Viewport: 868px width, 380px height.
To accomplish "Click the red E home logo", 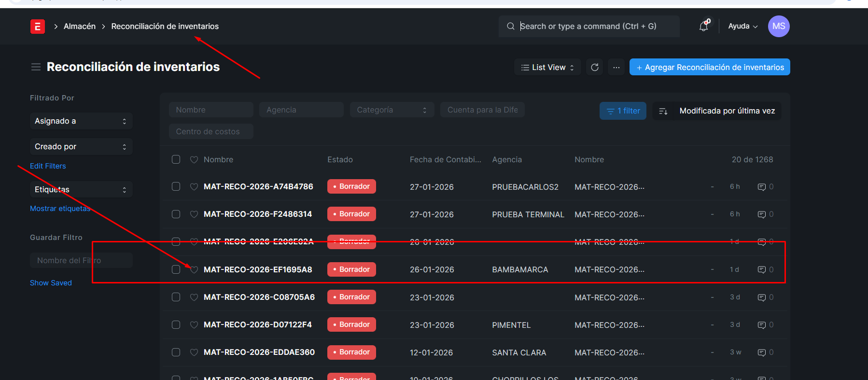I will [38, 27].
